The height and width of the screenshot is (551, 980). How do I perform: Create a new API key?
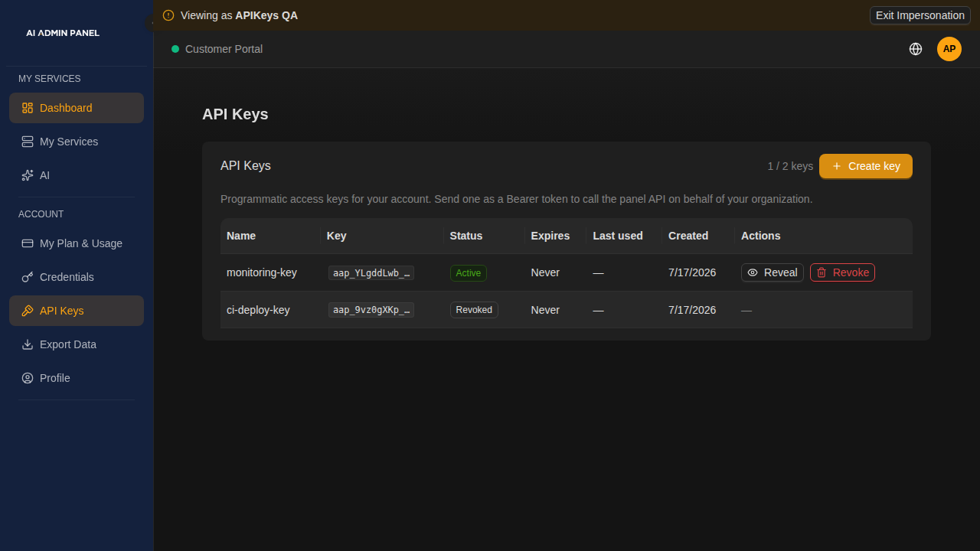[866, 166]
